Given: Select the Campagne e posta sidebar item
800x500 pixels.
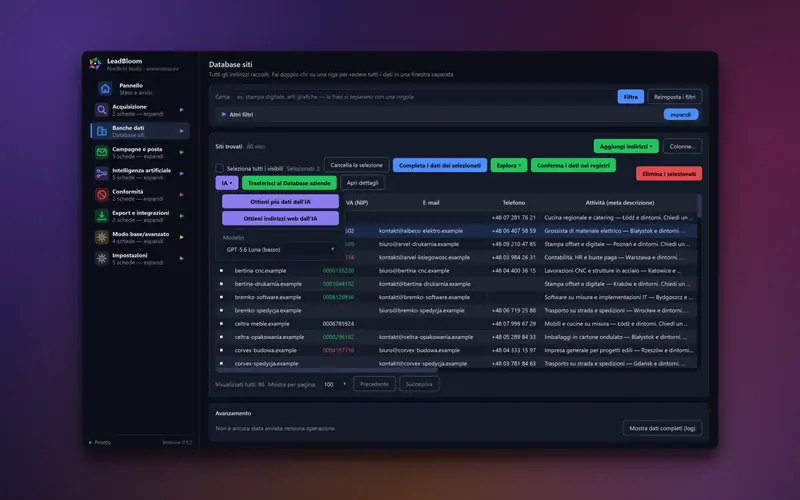Looking at the screenshot, I should click(x=139, y=152).
